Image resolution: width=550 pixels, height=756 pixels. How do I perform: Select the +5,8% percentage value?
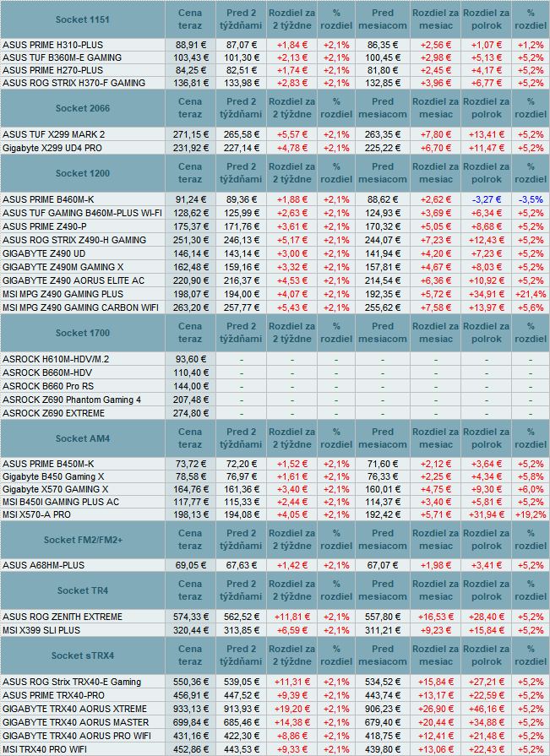(x=531, y=476)
